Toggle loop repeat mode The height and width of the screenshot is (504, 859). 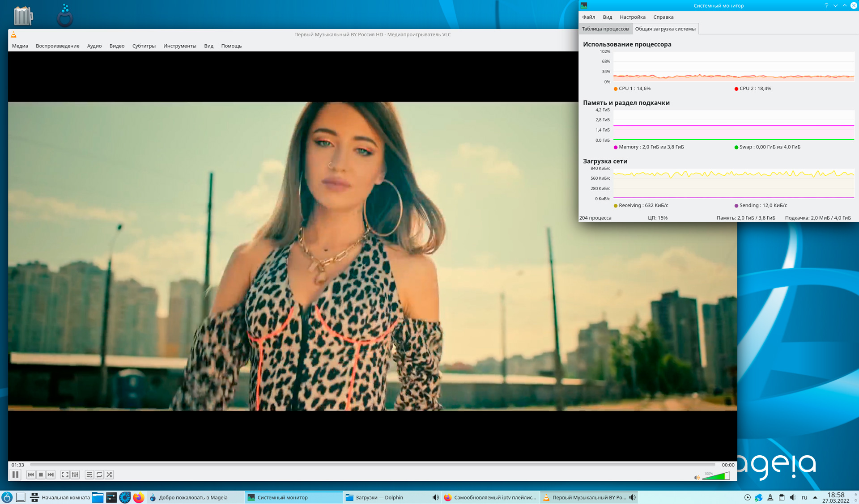click(x=99, y=474)
